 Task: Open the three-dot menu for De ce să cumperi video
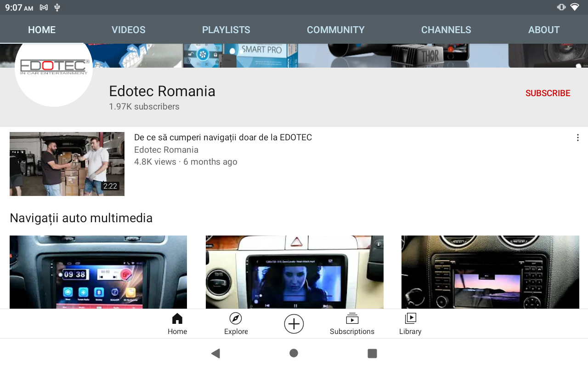tap(577, 138)
